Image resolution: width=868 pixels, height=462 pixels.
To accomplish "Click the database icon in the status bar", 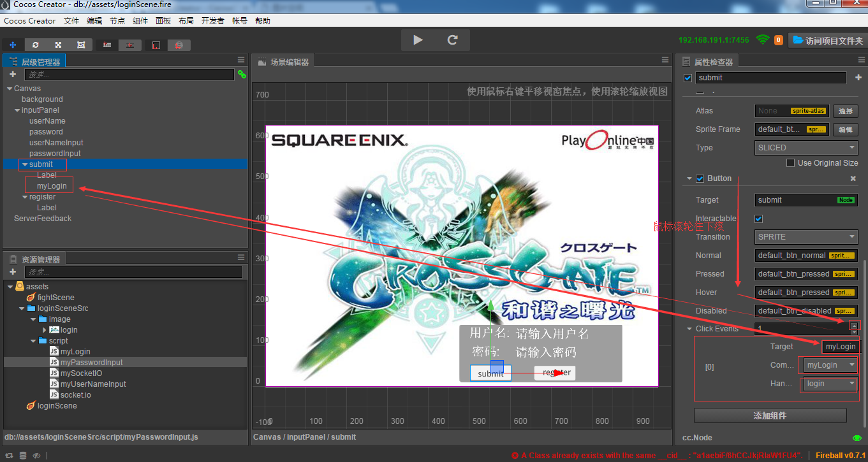I will [x=23, y=456].
